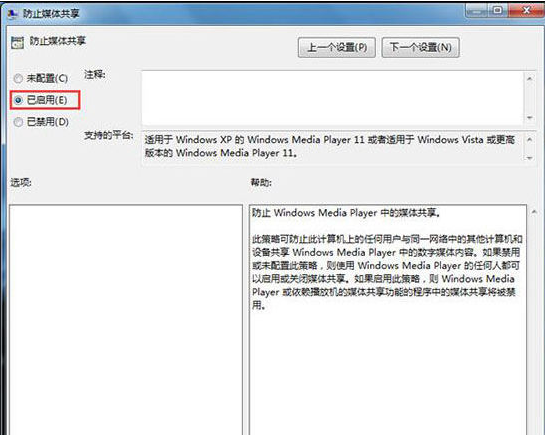Click supported platform box scroll up arrow
This screenshot has width=545, height=435.
point(529,140)
